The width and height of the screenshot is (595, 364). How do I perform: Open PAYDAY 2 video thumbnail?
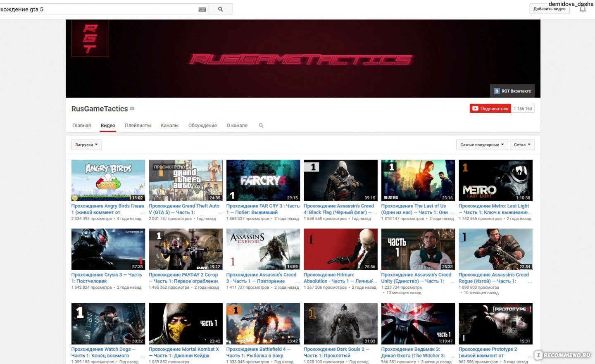(186, 250)
